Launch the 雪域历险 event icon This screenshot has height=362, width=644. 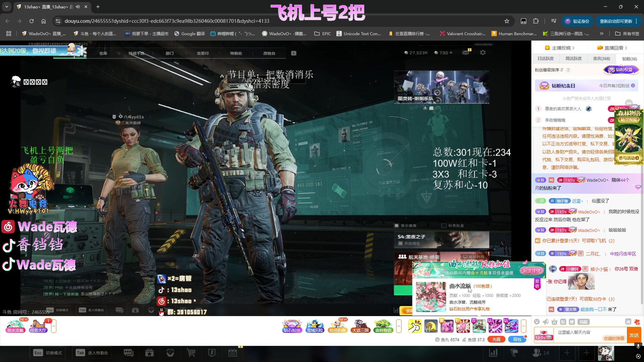point(315,326)
